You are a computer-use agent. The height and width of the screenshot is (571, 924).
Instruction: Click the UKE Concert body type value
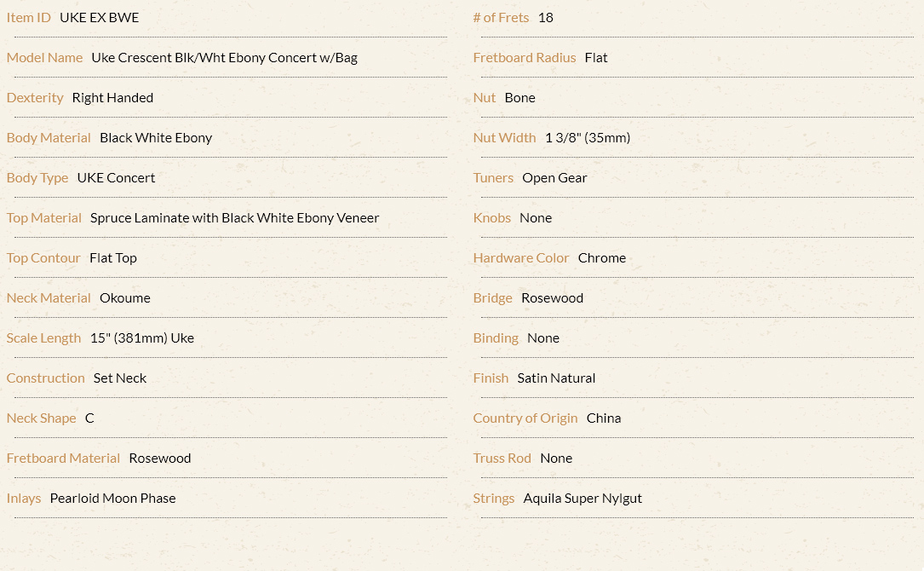tap(116, 178)
